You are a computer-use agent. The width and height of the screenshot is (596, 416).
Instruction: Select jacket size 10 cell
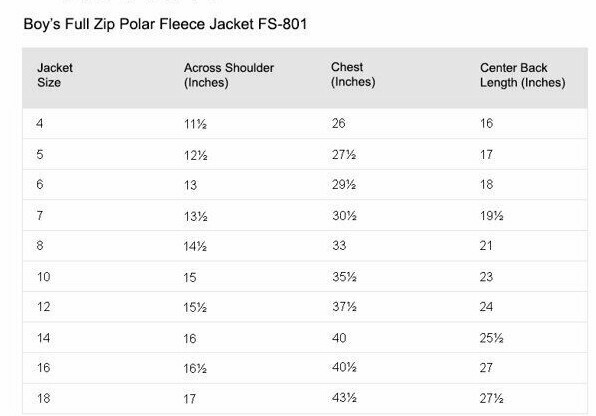click(x=44, y=276)
